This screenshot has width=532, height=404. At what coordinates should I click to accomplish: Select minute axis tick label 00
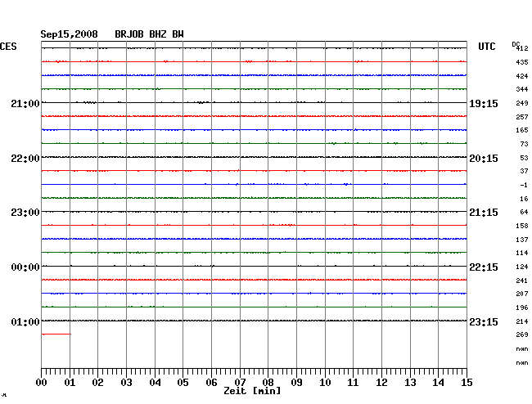[42, 383]
